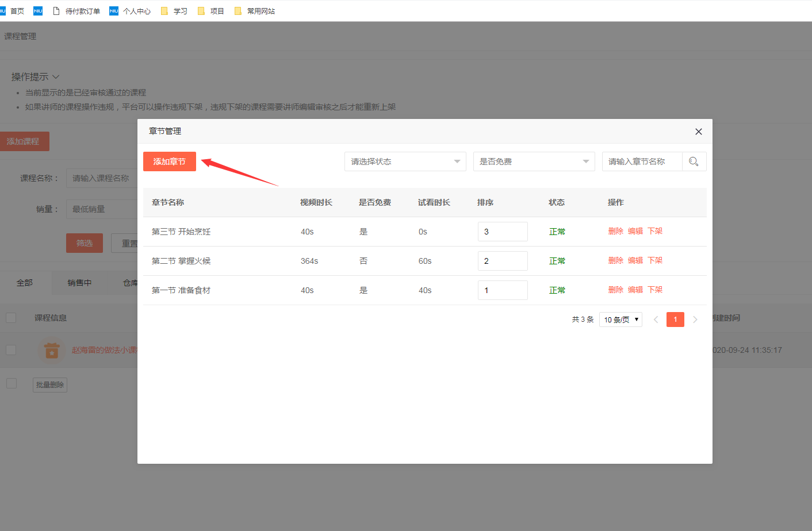This screenshot has width=812, height=531.
Task: Click sort field of 第二节 掌握火候
Action: point(503,261)
